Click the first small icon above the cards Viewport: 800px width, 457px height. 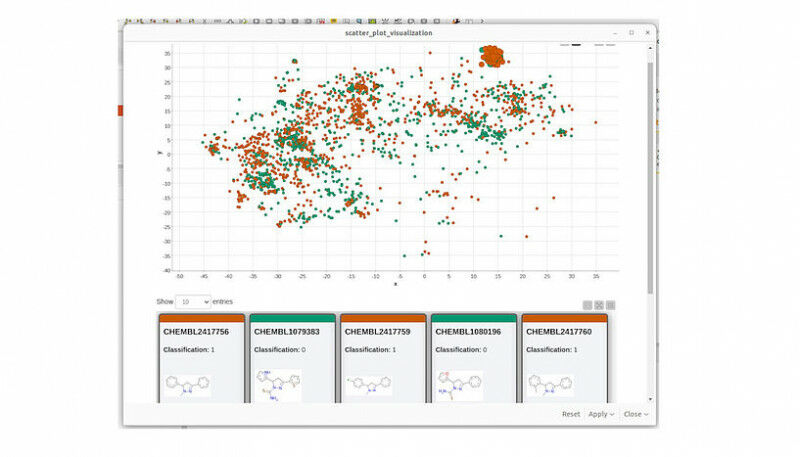point(587,304)
